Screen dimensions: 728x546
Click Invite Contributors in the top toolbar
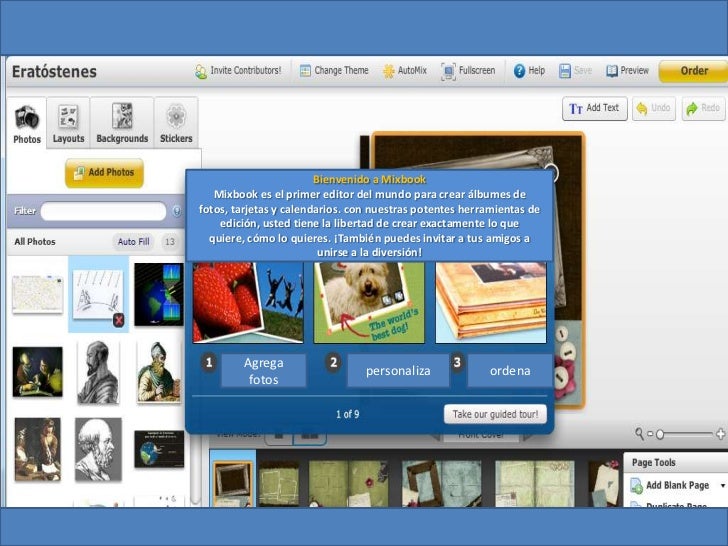238,71
